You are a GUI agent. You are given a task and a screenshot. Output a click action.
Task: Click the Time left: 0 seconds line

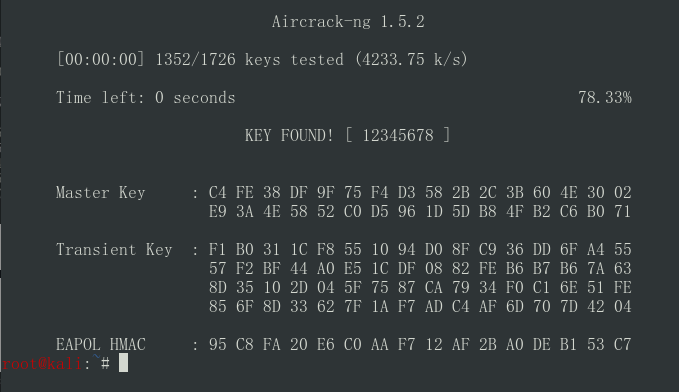coord(146,97)
